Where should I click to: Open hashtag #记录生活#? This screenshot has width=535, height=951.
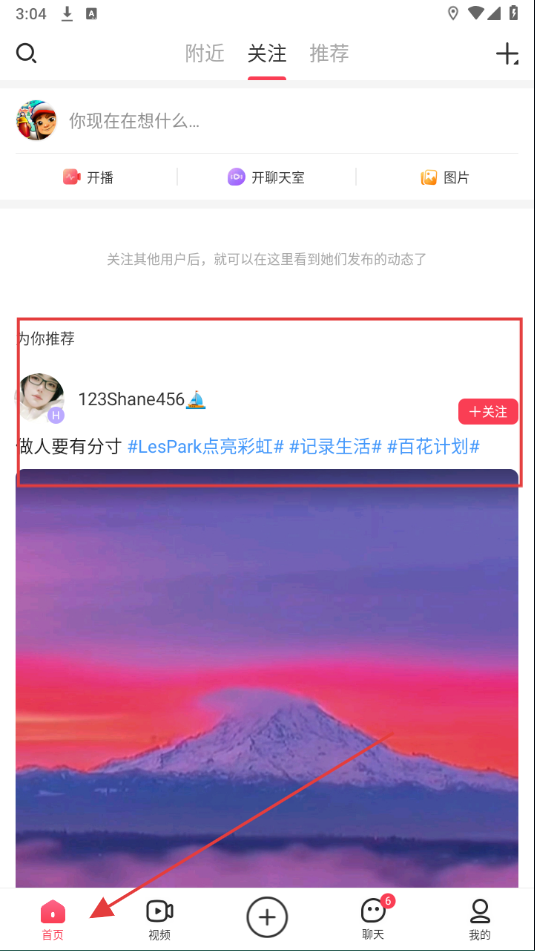pos(335,448)
